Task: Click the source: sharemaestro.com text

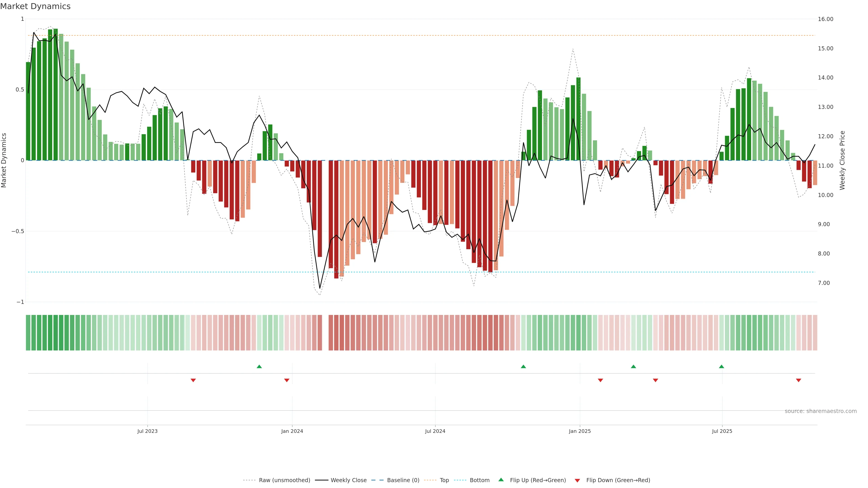Action: pos(821,411)
